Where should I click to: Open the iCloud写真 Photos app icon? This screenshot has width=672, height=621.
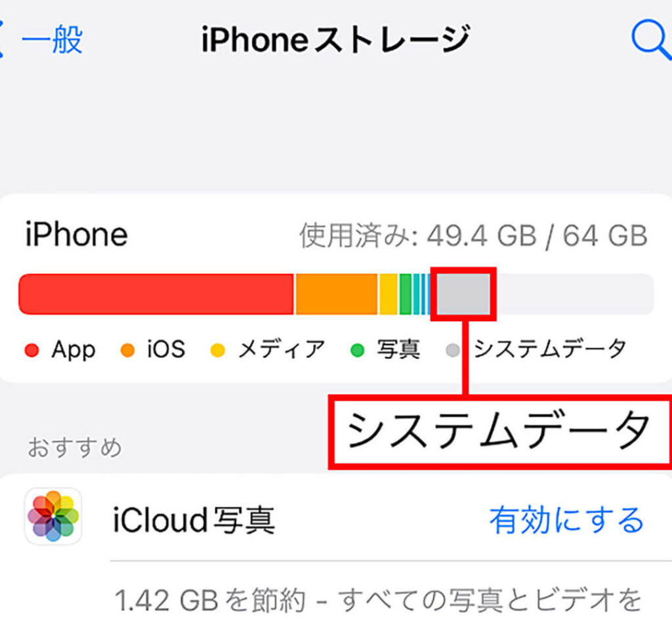tap(53, 516)
